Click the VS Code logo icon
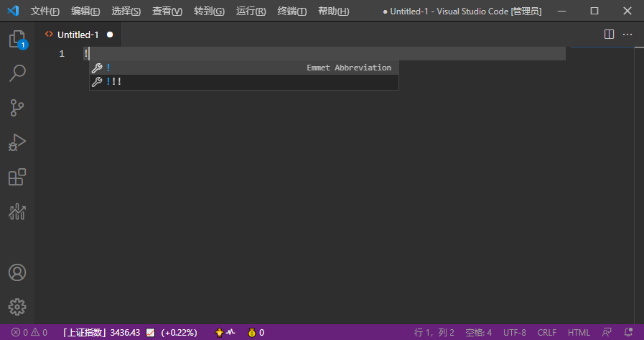The height and width of the screenshot is (340, 644). [13, 11]
